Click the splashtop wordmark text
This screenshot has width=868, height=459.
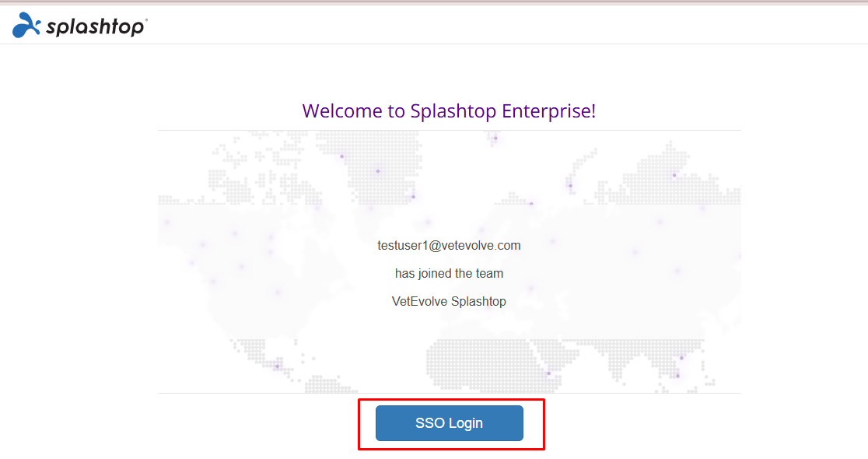(94, 27)
